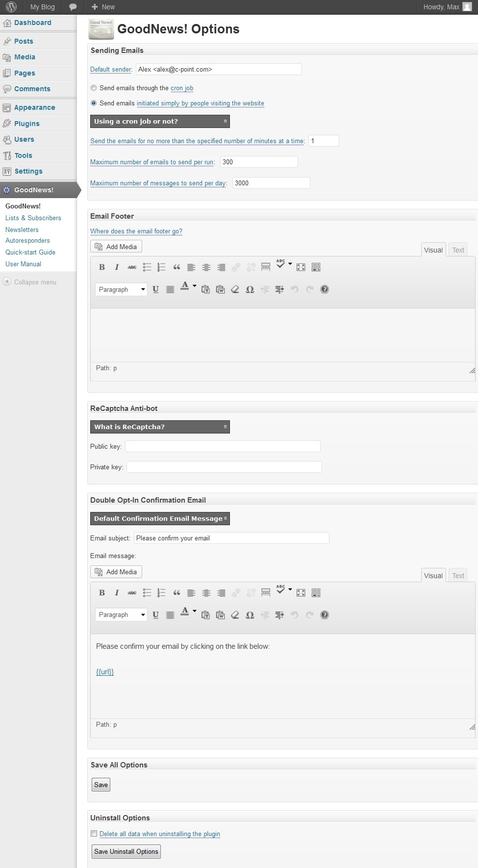This screenshot has height=868, width=478.
Task: Open fullscreen mode for Email Footer editor
Action: (301, 267)
